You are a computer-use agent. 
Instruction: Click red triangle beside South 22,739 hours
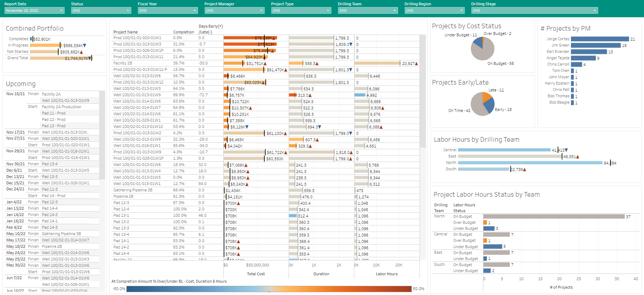524,170
